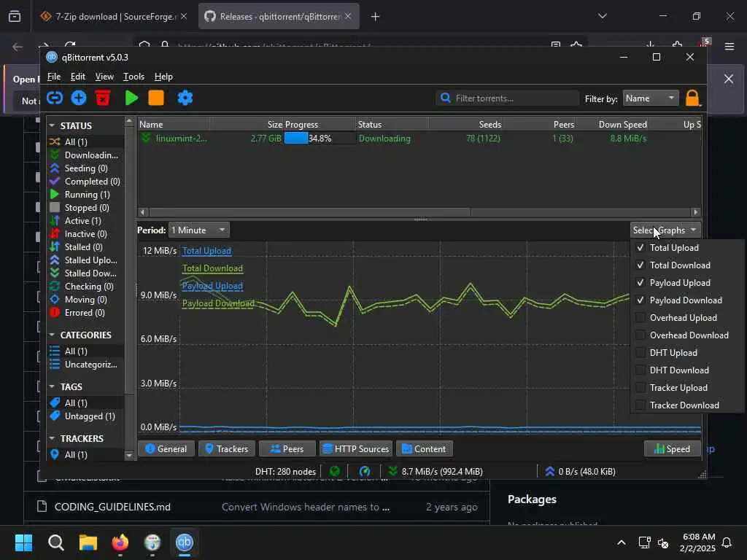Switch to the Content tab

click(x=424, y=448)
